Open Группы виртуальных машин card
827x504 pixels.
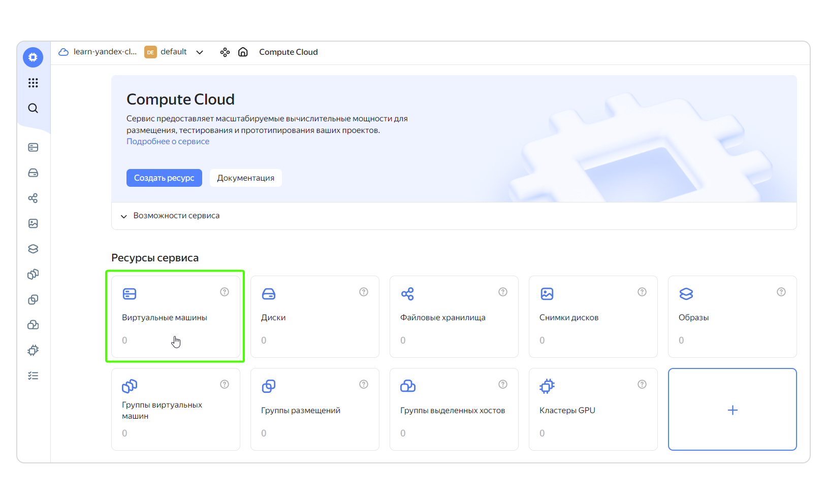tap(176, 409)
